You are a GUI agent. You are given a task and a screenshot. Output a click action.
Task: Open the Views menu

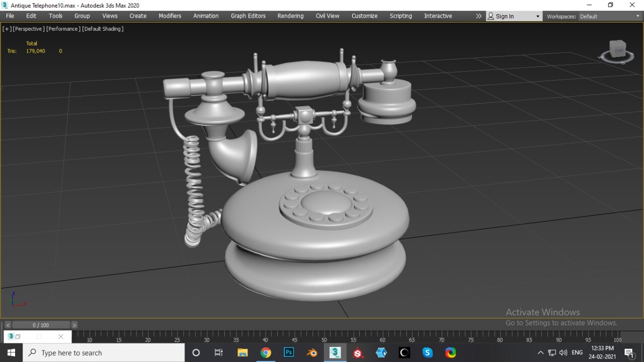click(x=110, y=16)
